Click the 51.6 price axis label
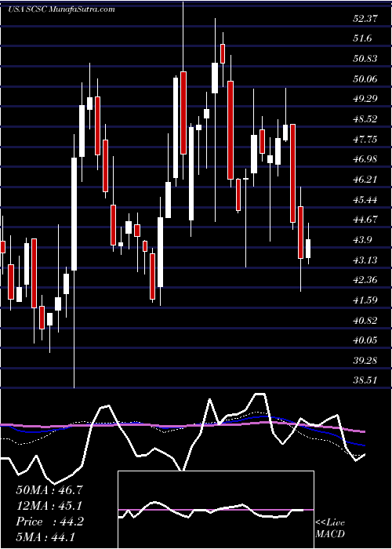 pos(363,38)
